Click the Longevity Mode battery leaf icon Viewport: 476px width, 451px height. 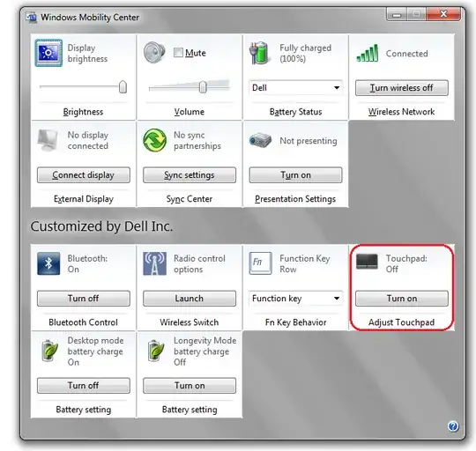(x=156, y=351)
